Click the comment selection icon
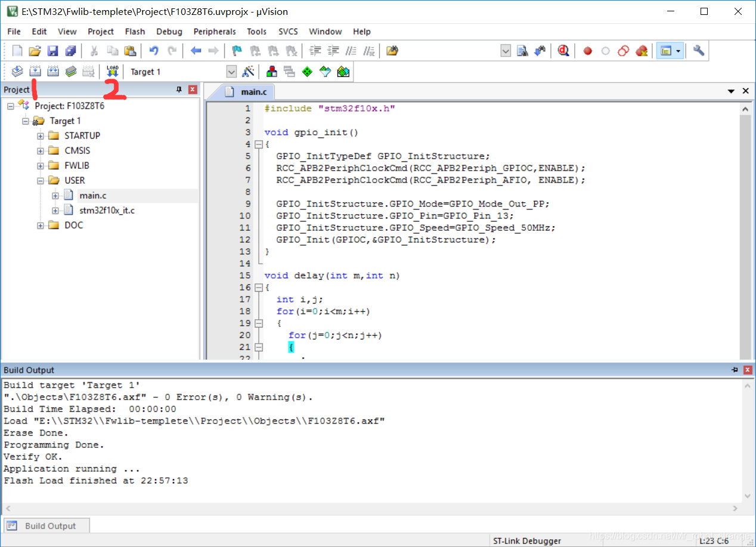Screen dimensions: 756x547 pos(352,51)
